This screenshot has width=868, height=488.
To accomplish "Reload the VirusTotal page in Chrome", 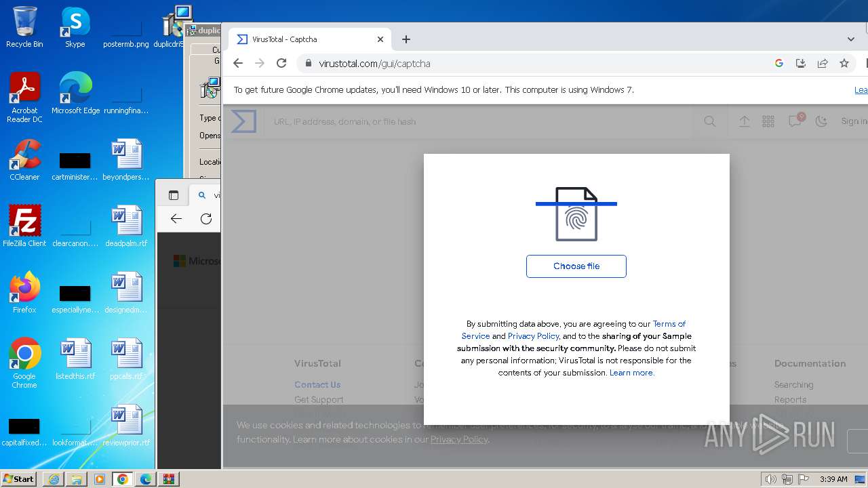I will pyautogui.click(x=281, y=63).
